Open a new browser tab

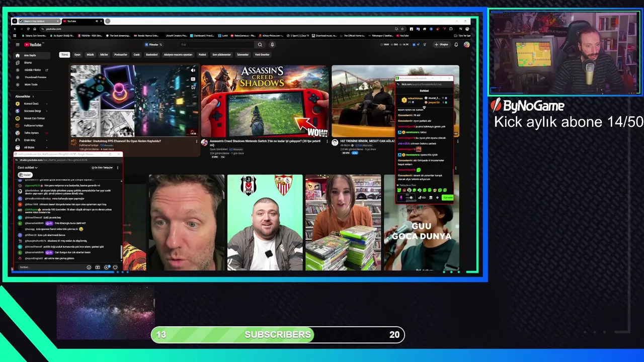coord(108,21)
